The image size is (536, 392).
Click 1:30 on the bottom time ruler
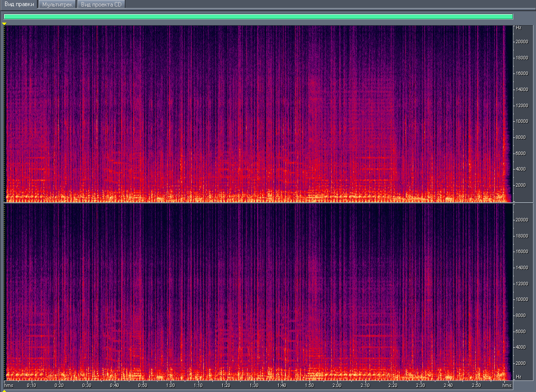coord(254,385)
